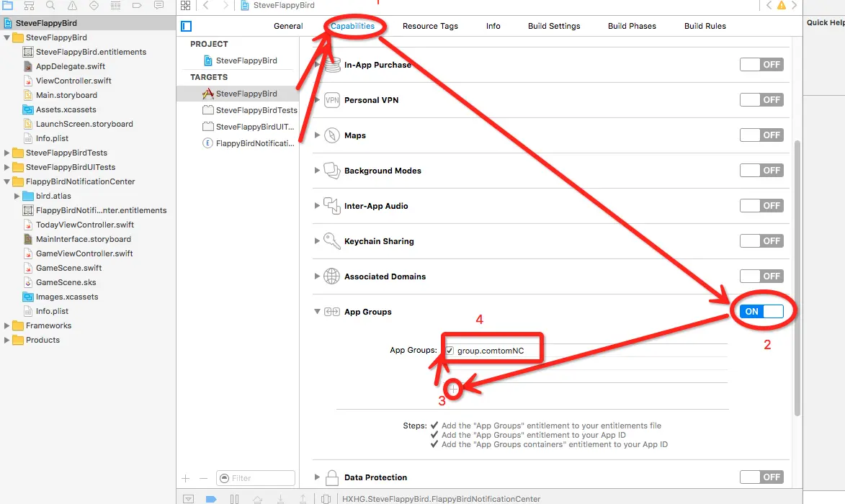Open the Breakpoint navigator tag icon

(137, 5)
